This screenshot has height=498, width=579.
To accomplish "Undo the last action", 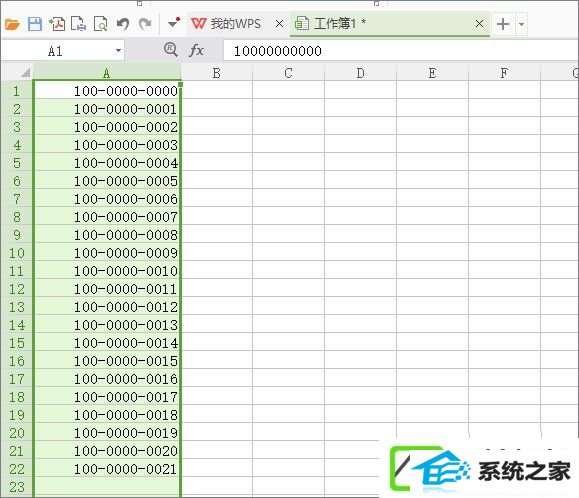I will (123, 24).
